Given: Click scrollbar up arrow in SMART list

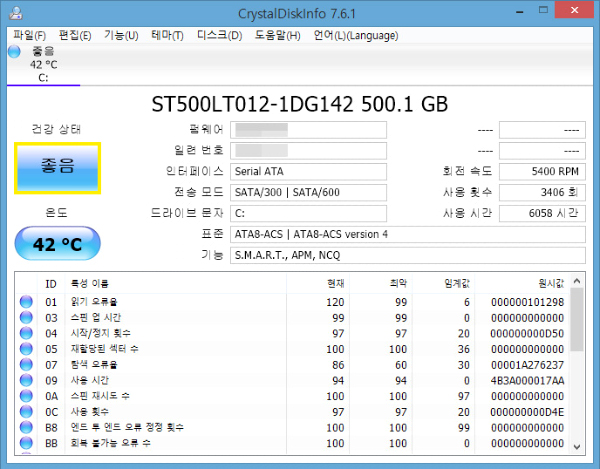Looking at the screenshot, I should pyautogui.click(x=577, y=282).
